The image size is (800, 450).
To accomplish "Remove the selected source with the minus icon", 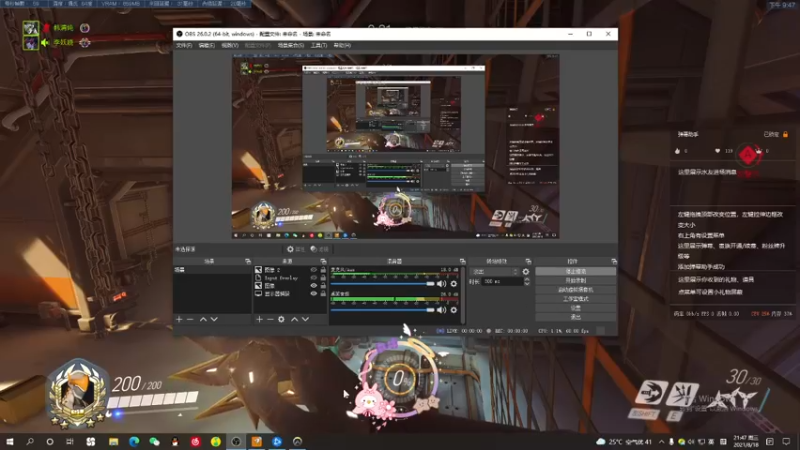I will [270, 319].
